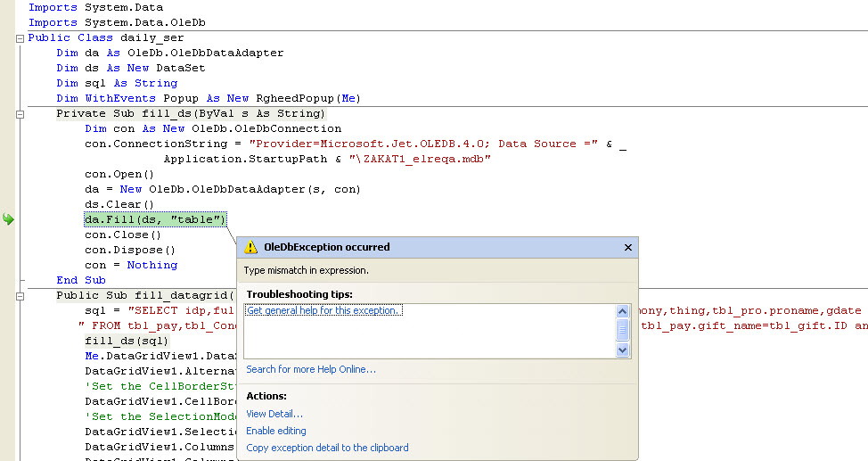Click the yellow warning icon in exception dialog
Image resolution: width=868 pixels, height=461 pixels.
(250, 247)
